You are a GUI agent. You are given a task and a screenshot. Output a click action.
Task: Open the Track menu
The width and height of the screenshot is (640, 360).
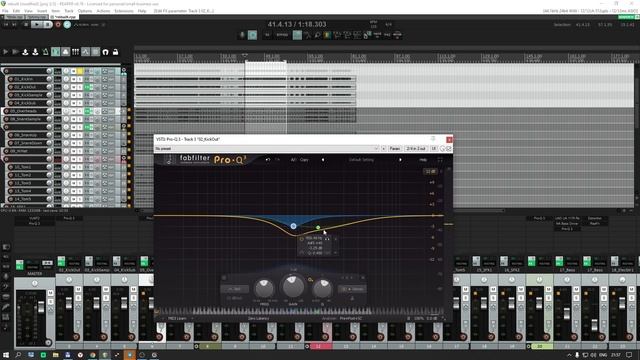click(69, 11)
